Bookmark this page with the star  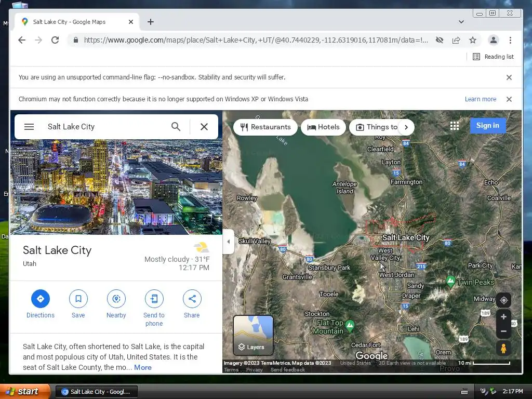tap(473, 40)
